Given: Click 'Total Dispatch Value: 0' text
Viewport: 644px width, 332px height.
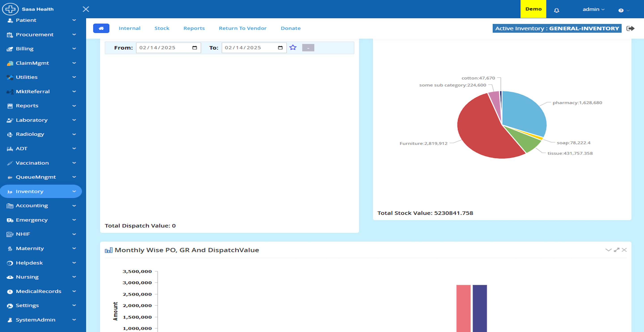Looking at the screenshot, I should pos(140,226).
